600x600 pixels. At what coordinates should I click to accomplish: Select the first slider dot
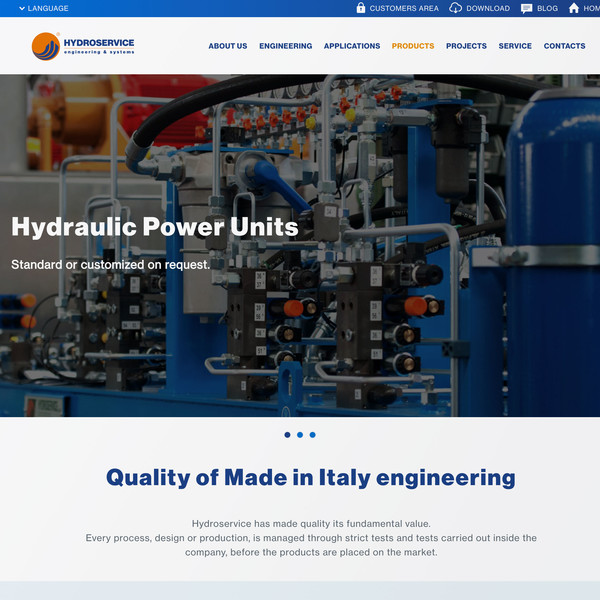pos(287,435)
